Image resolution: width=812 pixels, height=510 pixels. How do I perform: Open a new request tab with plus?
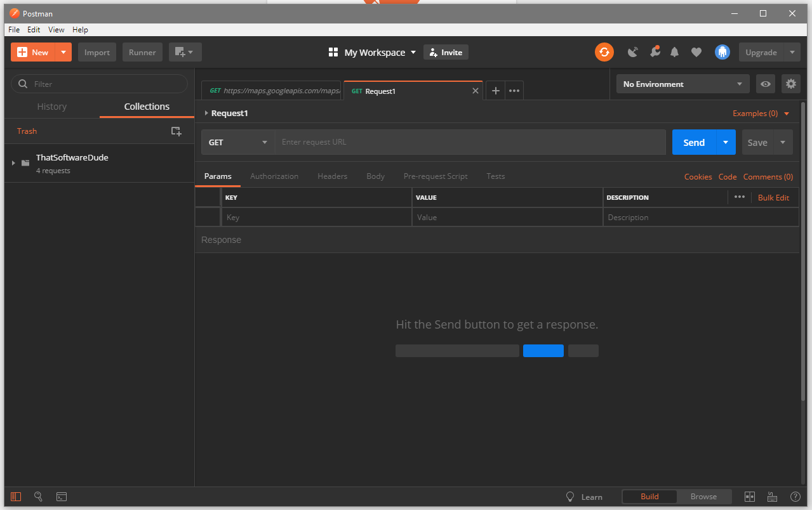[x=496, y=91]
